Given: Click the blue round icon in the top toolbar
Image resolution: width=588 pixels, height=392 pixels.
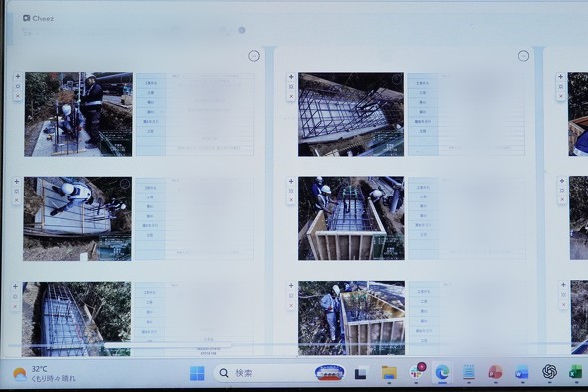Looking at the screenshot, I should point(242,30).
